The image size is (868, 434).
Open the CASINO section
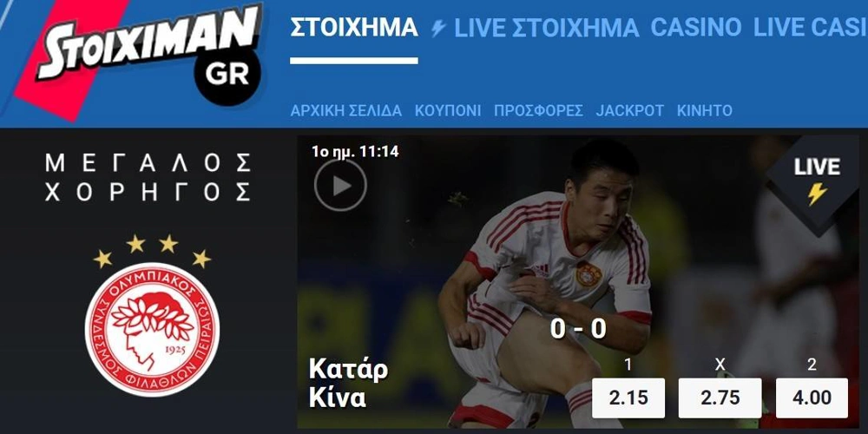(696, 27)
